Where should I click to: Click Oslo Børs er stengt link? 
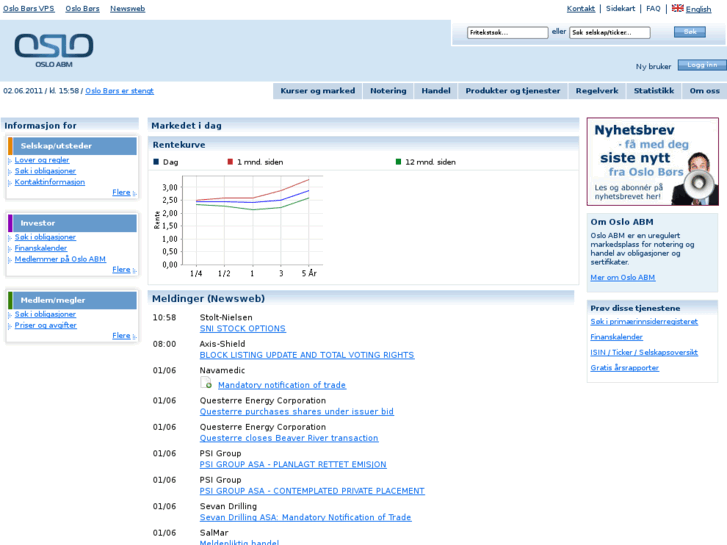coord(120,91)
